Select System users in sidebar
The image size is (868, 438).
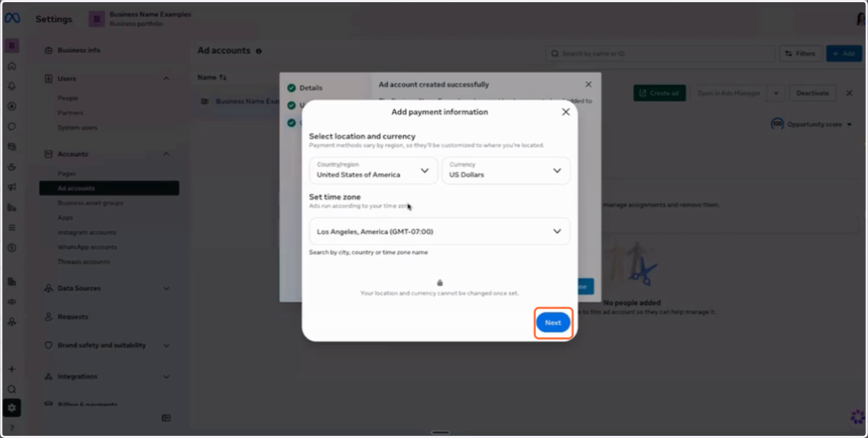pyautogui.click(x=77, y=127)
